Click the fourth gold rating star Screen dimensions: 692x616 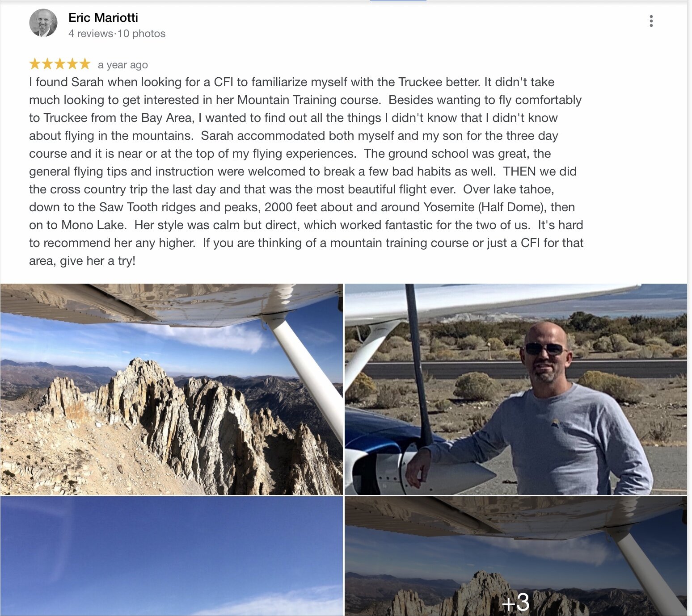[72, 64]
